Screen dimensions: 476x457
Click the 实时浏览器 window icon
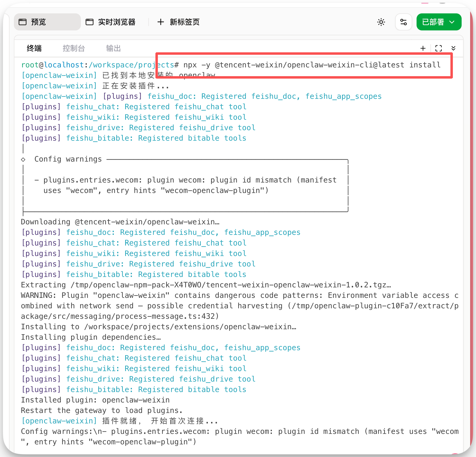[89, 22]
